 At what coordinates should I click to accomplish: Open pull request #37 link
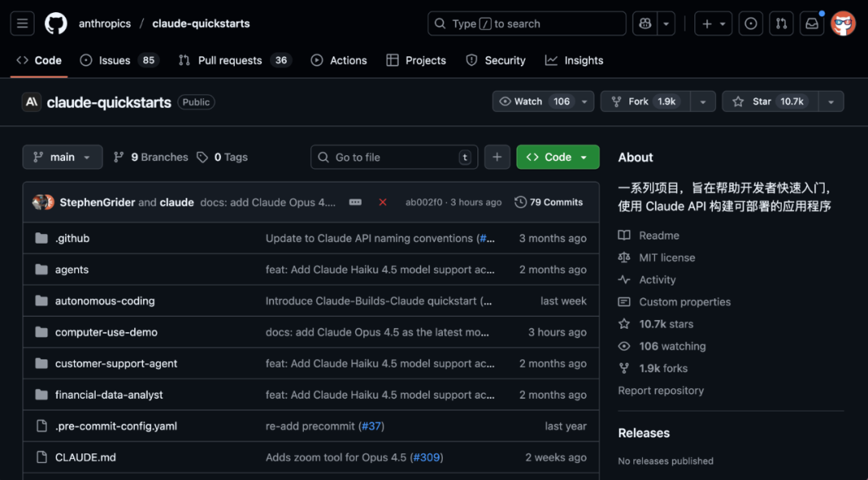click(371, 426)
